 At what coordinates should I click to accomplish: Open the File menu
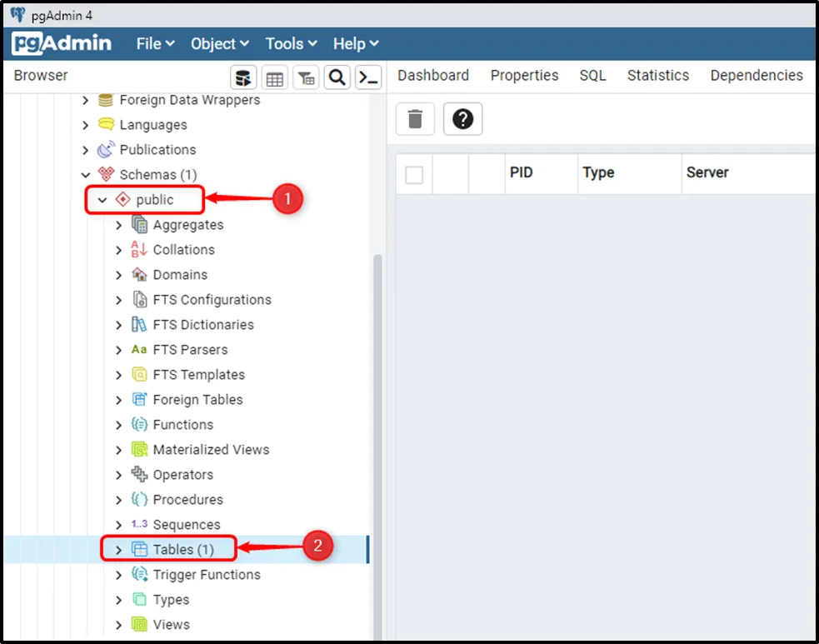pos(155,43)
